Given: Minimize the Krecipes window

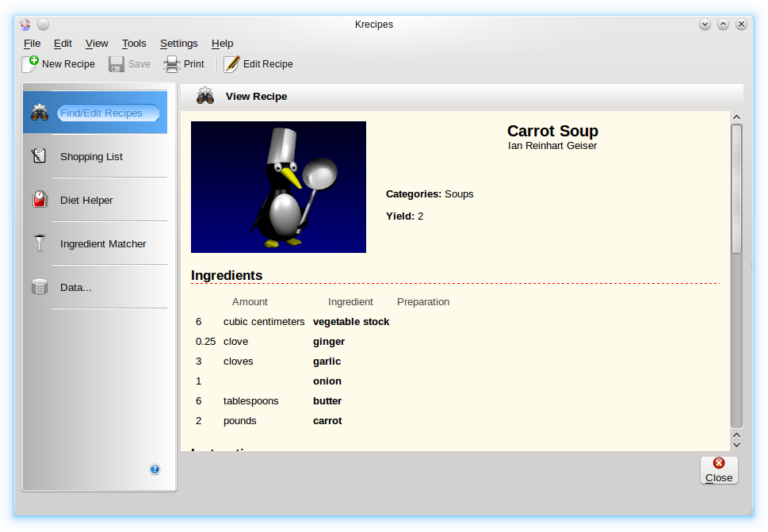Looking at the screenshot, I should (x=705, y=24).
